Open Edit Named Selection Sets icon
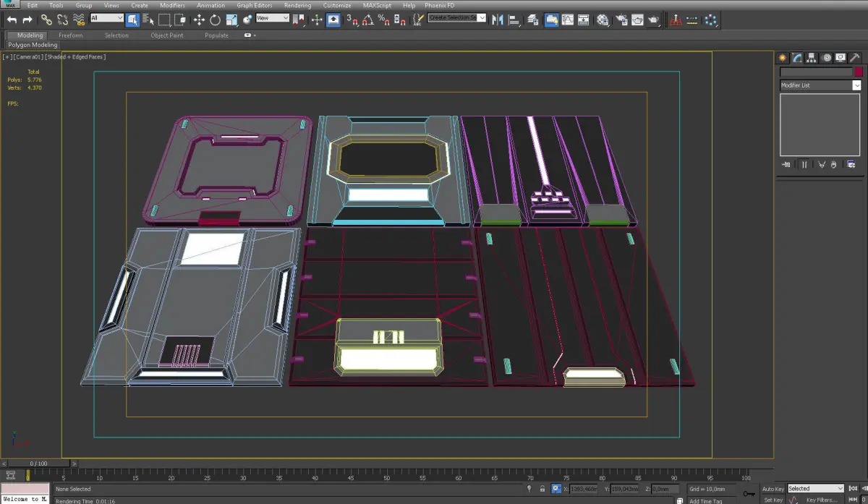Screen dimensions: 868x504 418,20
